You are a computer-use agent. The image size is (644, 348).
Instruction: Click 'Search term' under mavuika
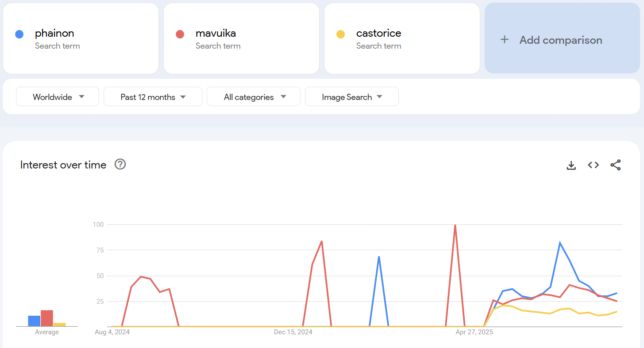pyautogui.click(x=218, y=46)
